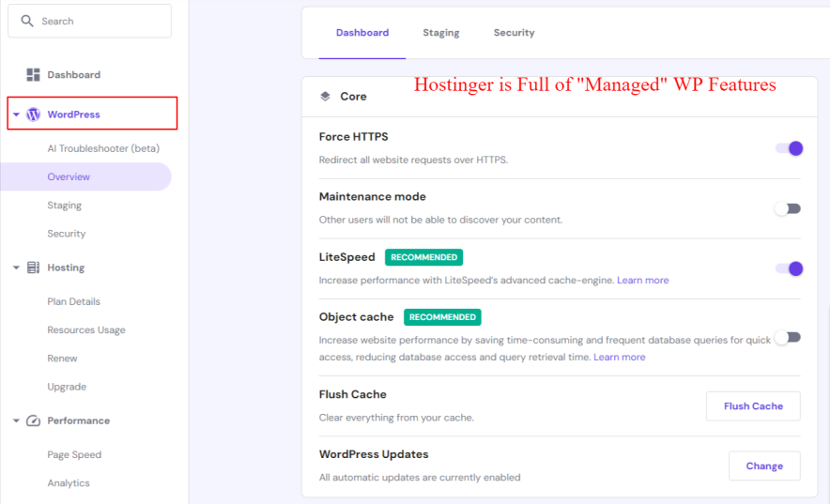Click the Dashboard label in sidebar
This screenshot has height=504, width=830.
tap(73, 74)
